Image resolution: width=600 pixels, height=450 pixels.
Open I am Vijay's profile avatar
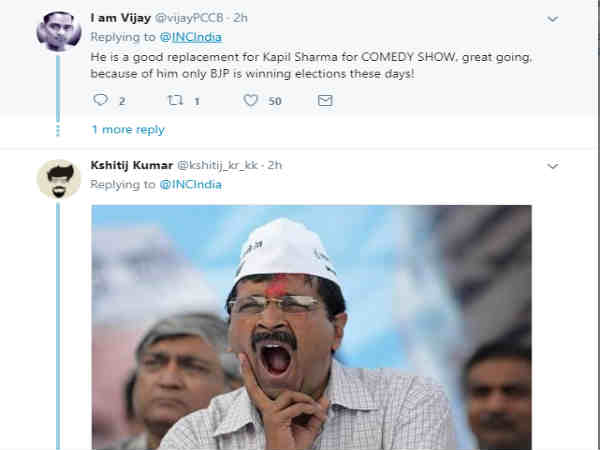(x=58, y=30)
